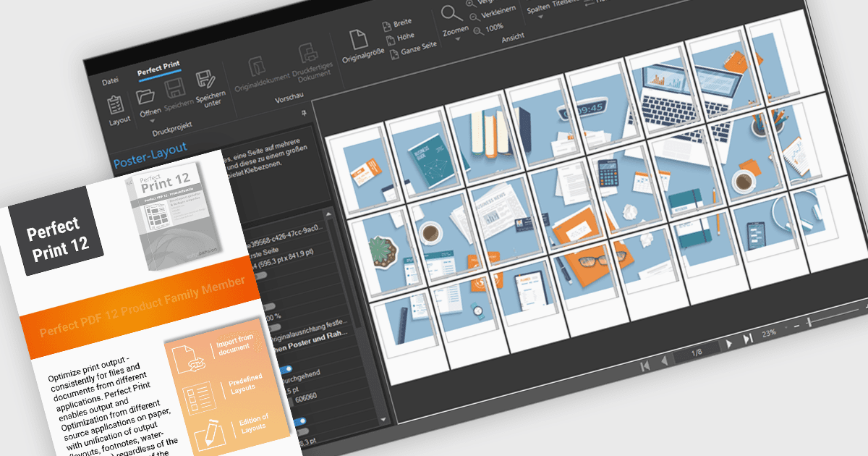Click the Speichern unter icon

pos(205,80)
